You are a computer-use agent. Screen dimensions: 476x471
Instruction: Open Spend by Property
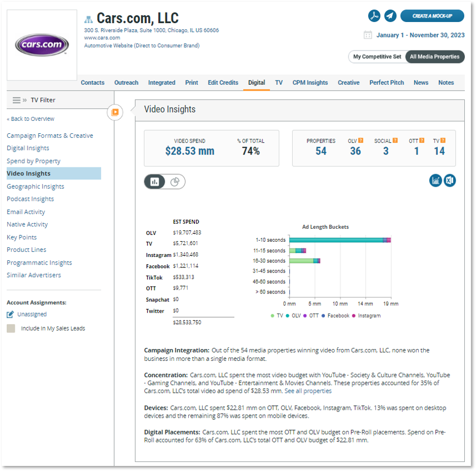point(33,161)
